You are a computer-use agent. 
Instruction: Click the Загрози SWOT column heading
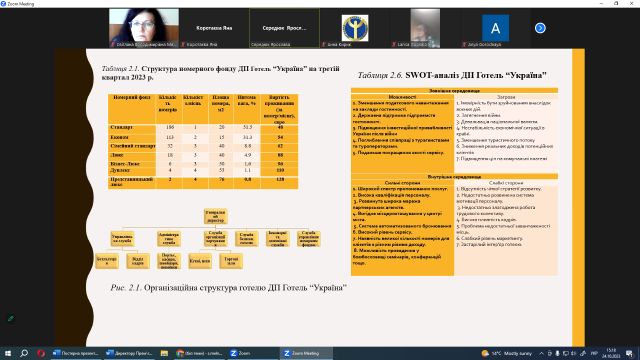click(506, 97)
